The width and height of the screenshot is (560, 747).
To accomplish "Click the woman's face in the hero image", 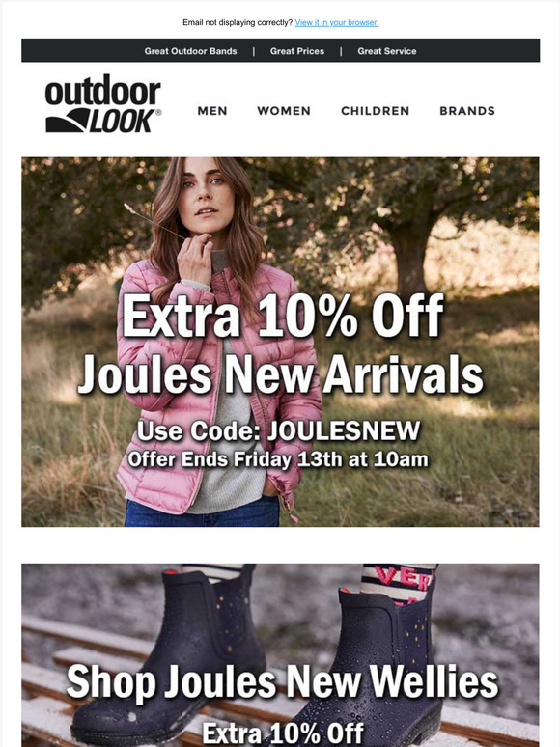I will 206,193.
